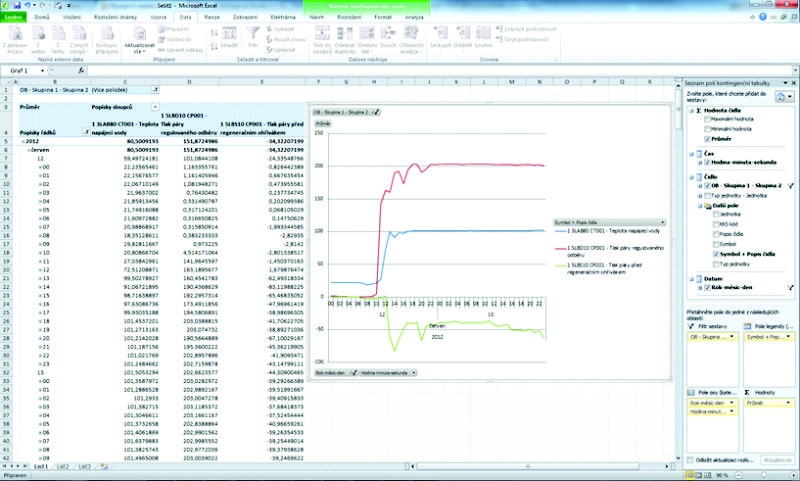Click 'Citlivostní analýza' icon
Viewport: 800px width, 481px height.
click(411, 34)
